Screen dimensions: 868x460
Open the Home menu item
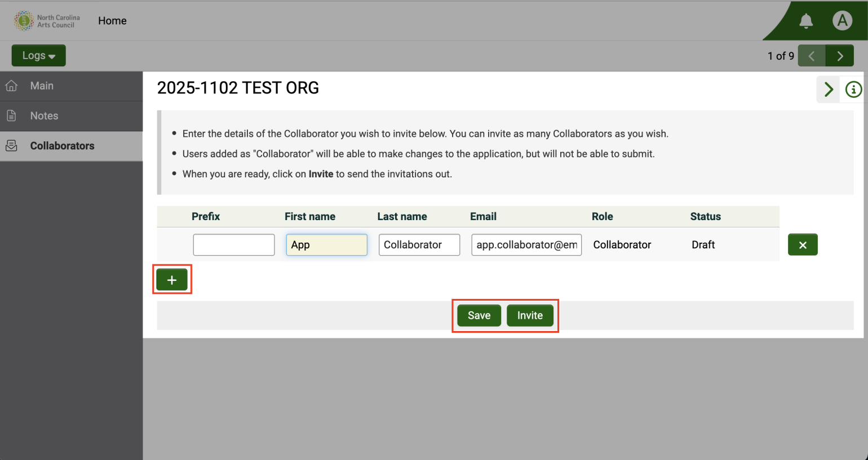pyautogui.click(x=112, y=20)
